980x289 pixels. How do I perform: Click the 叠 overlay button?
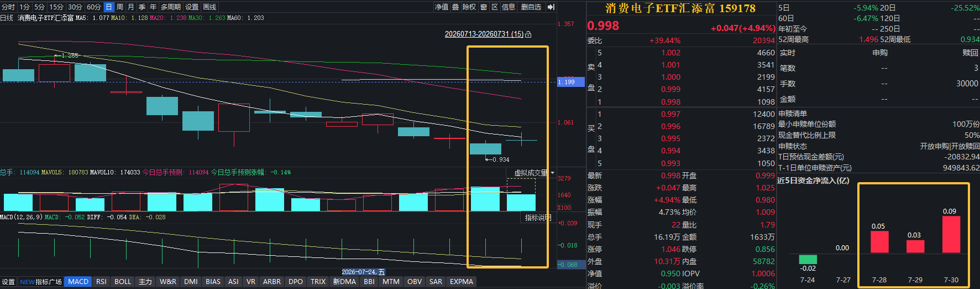click(x=455, y=7)
